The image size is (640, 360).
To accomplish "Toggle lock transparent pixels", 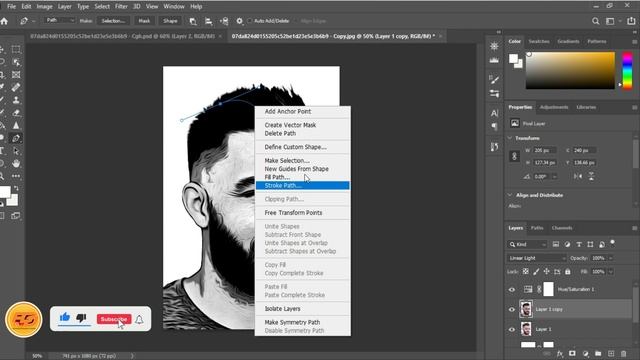I will tap(526, 271).
